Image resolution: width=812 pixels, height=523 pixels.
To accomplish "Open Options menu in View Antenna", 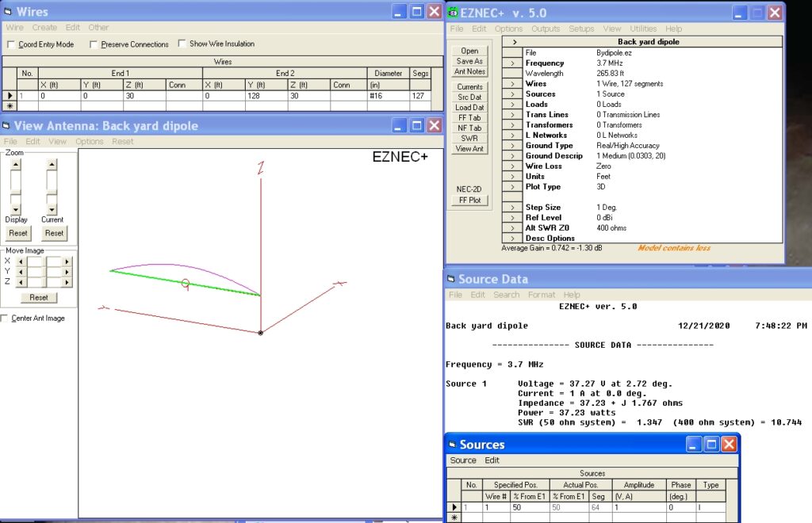I will (89, 141).
